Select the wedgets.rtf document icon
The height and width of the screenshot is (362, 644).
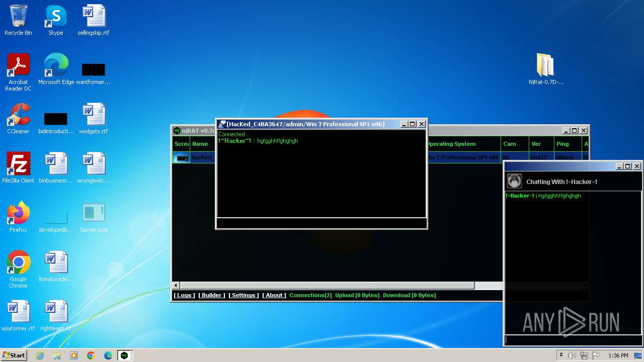click(94, 119)
